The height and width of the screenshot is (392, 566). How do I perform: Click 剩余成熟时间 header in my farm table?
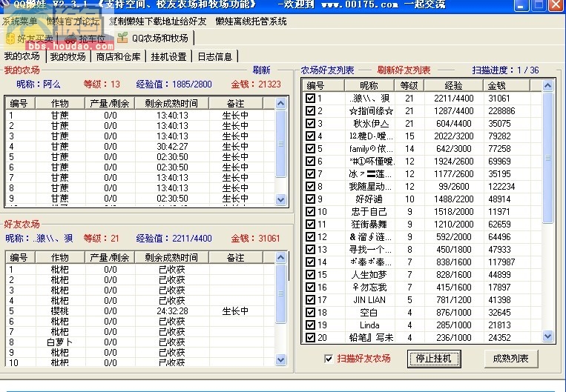172,104
